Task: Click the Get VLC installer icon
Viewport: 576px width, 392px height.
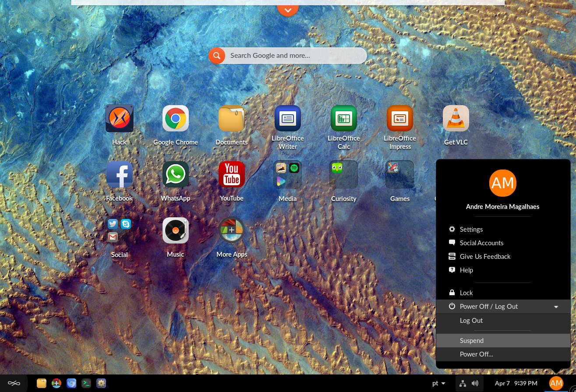Action: [456, 118]
